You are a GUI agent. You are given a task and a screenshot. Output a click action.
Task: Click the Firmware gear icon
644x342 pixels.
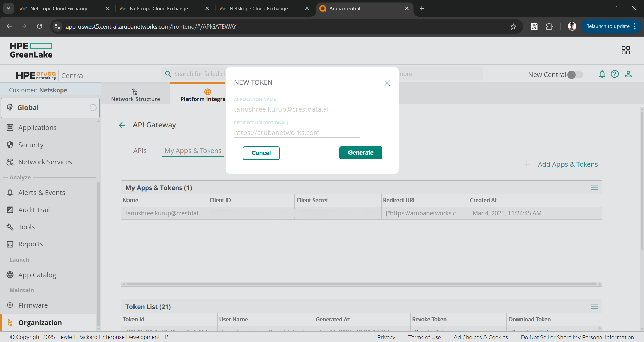(10, 305)
